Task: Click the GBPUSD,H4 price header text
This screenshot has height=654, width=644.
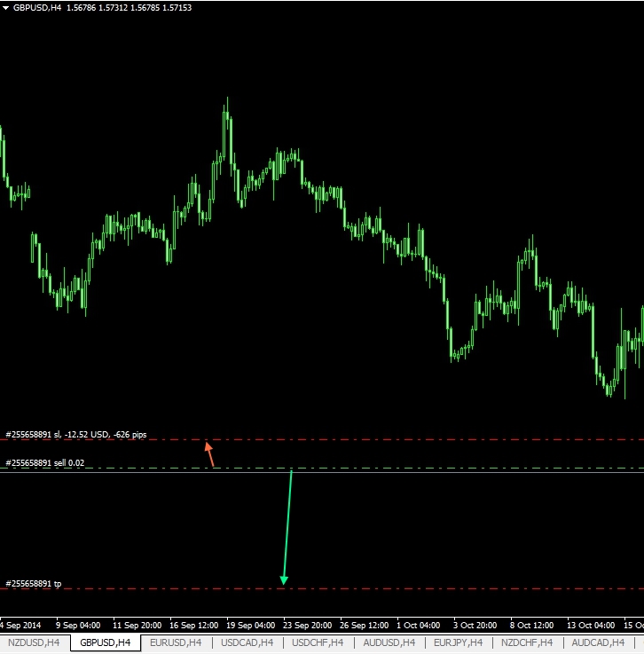Action: click(103, 7)
